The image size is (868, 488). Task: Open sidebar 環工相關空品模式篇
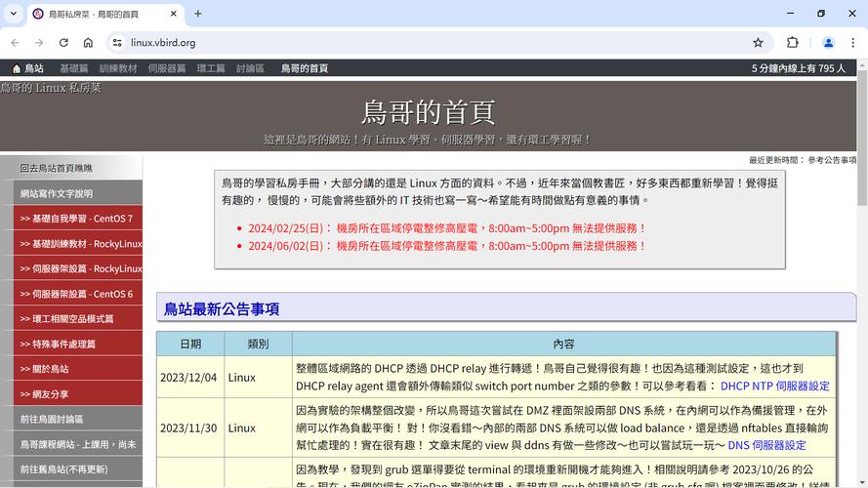click(77, 319)
